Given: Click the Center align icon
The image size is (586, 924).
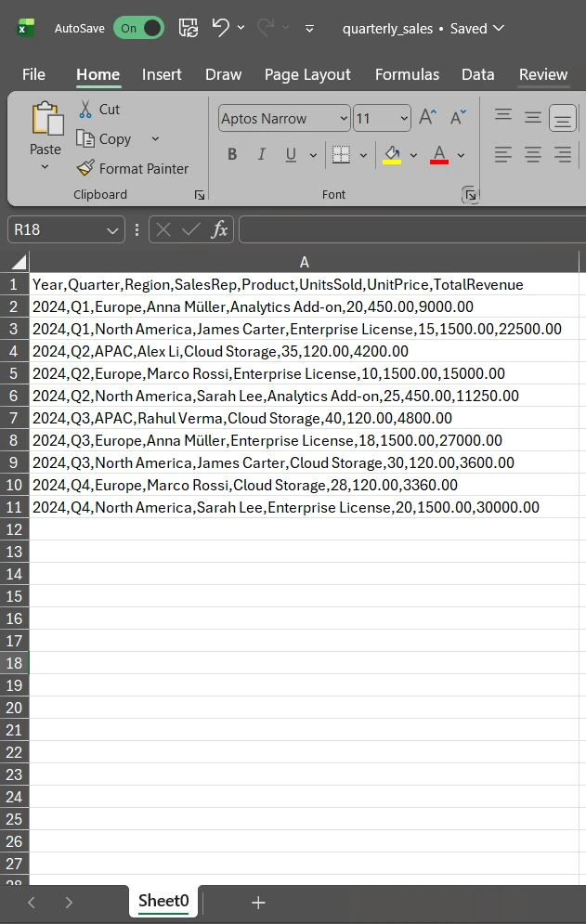Looking at the screenshot, I should [532, 155].
